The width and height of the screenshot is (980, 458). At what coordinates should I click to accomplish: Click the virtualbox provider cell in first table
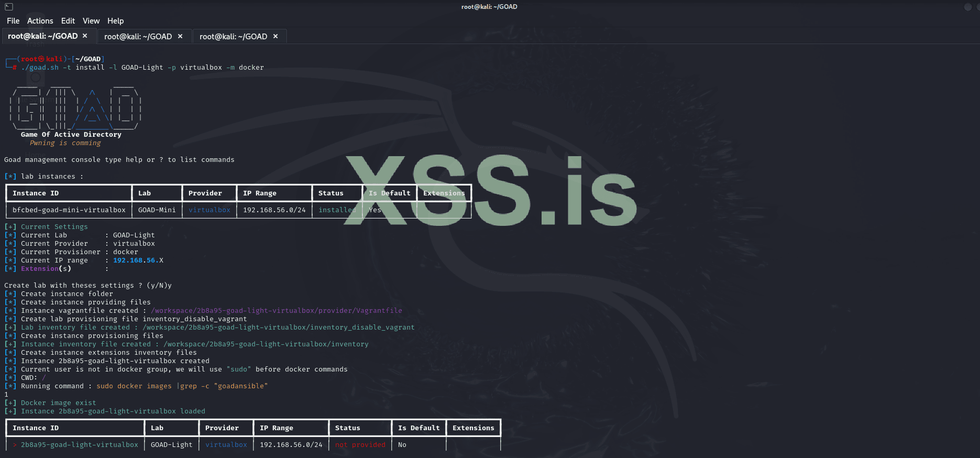(210, 210)
